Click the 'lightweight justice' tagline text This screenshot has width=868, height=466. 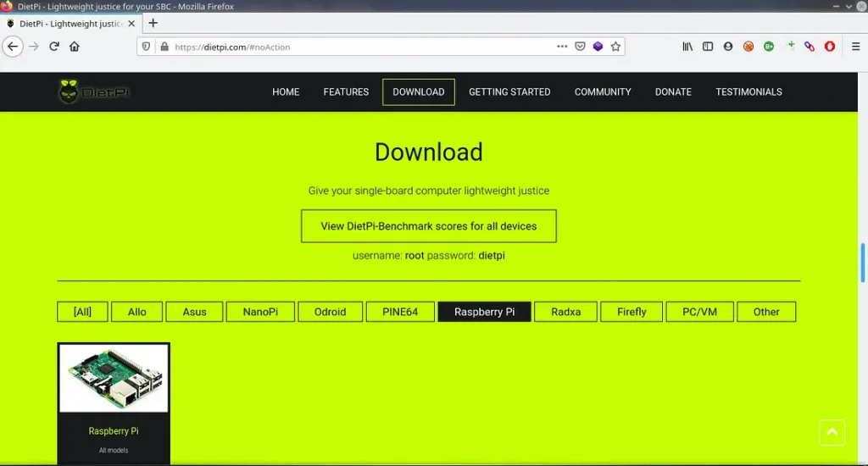(x=428, y=191)
